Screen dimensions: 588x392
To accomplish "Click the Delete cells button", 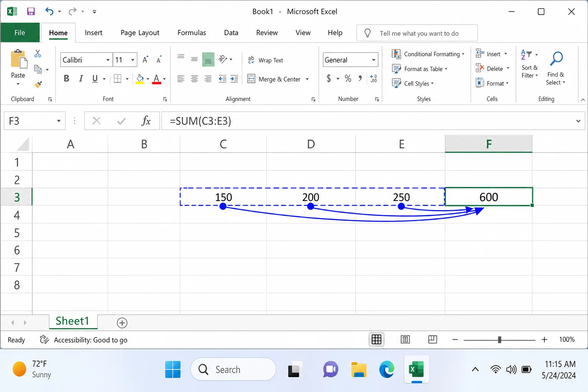I will pyautogui.click(x=493, y=69).
